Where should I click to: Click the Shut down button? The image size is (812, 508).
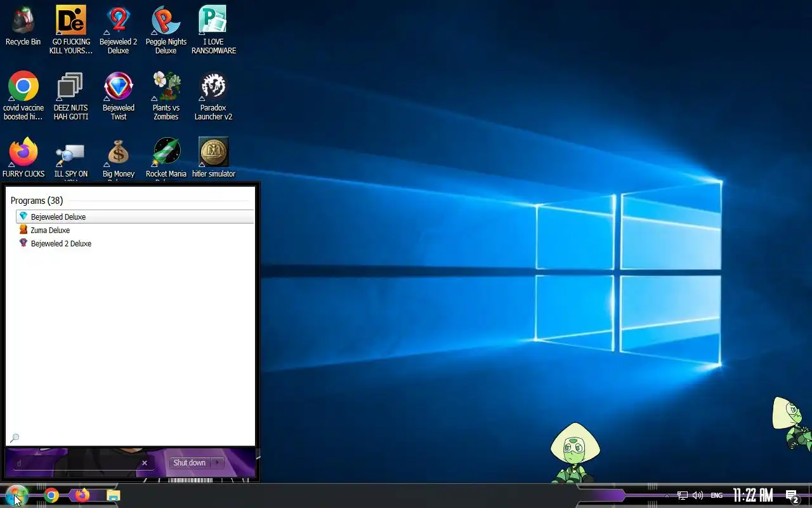pos(189,463)
